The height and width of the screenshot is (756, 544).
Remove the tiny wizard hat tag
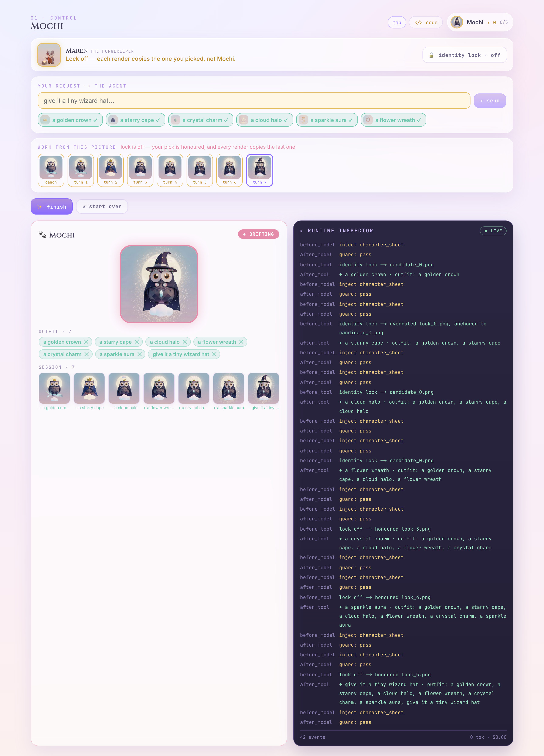click(214, 354)
